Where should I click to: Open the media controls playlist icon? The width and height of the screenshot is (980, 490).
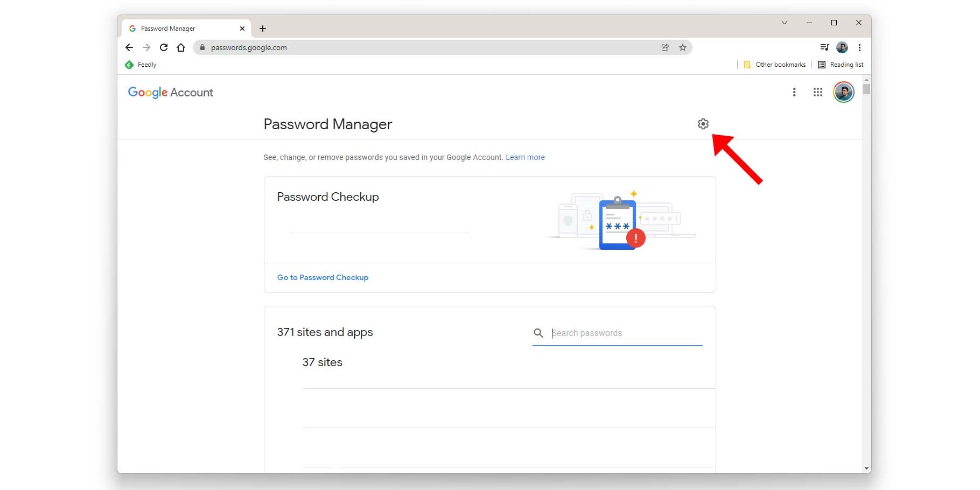(824, 47)
